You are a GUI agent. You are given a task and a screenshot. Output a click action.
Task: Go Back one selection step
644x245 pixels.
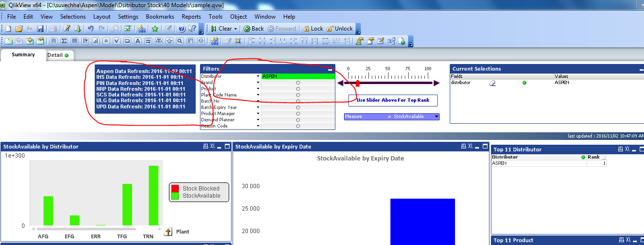pyautogui.click(x=254, y=29)
